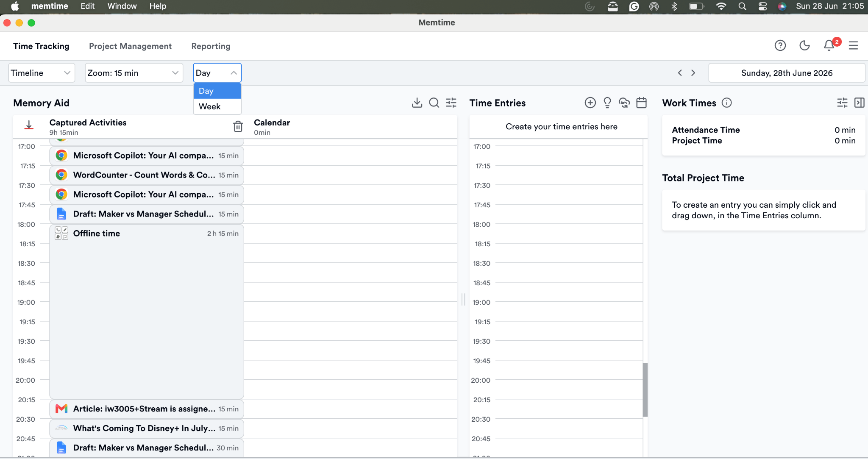Image resolution: width=868 pixels, height=459 pixels.
Task: Select Draft: Maker vs Manager 30 min activity
Action: [x=147, y=448]
